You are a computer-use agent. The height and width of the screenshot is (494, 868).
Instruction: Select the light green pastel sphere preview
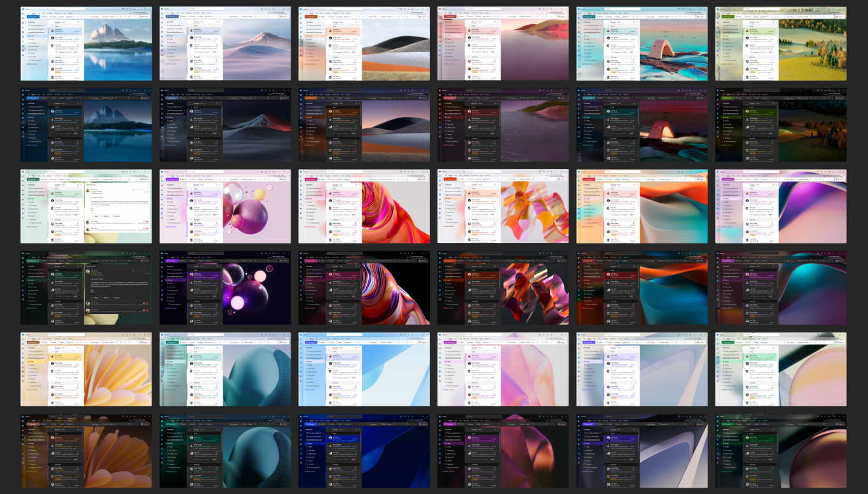point(781,369)
